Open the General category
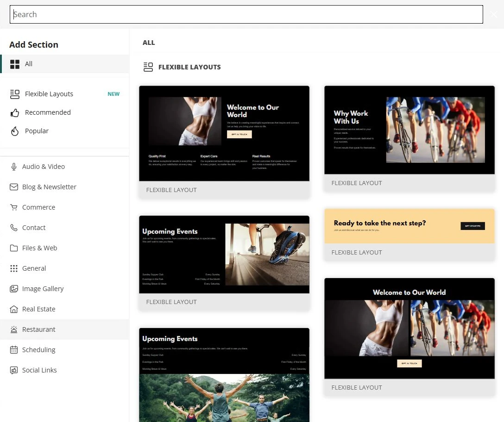 click(64, 268)
